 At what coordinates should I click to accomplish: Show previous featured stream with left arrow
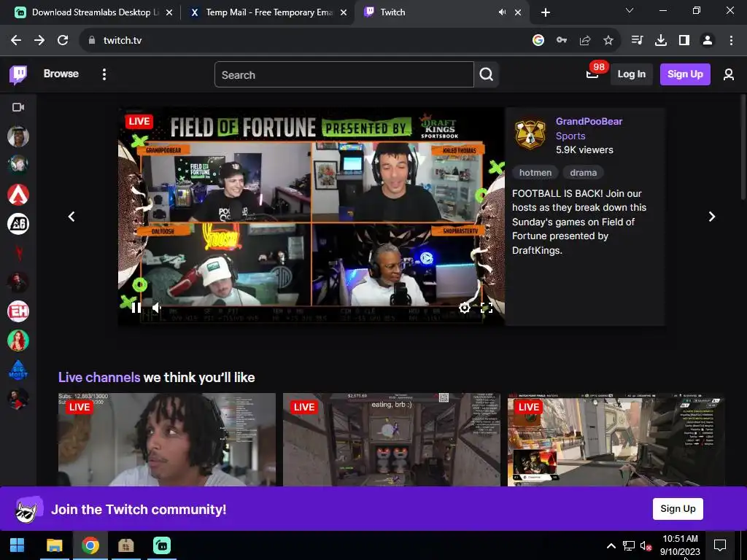coord(71,217)
